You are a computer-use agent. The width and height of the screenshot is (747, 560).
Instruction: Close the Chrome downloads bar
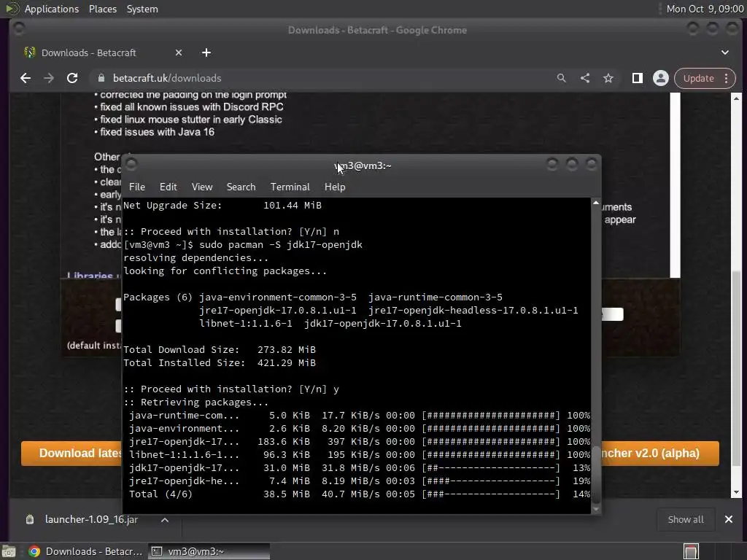coord(729,519)
